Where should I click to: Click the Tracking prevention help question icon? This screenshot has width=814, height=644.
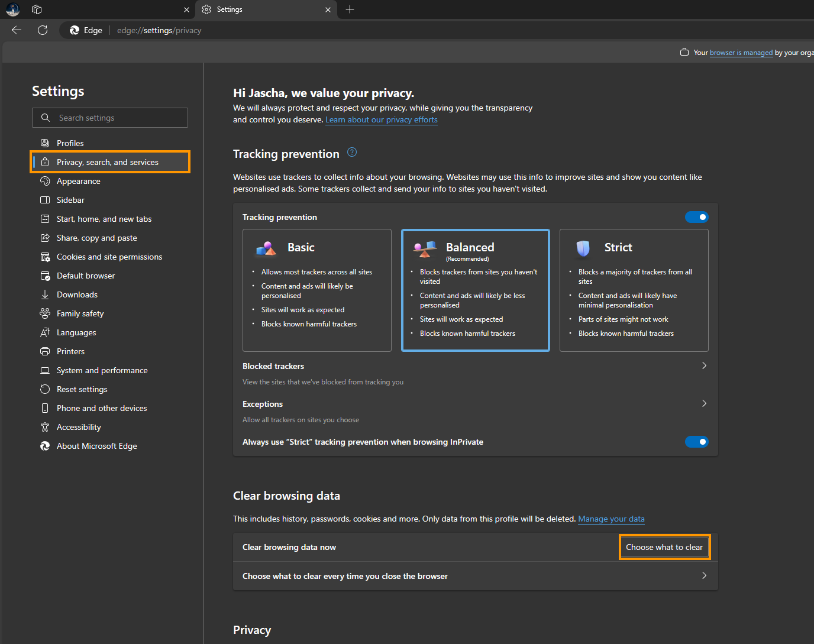click(352, 152)
